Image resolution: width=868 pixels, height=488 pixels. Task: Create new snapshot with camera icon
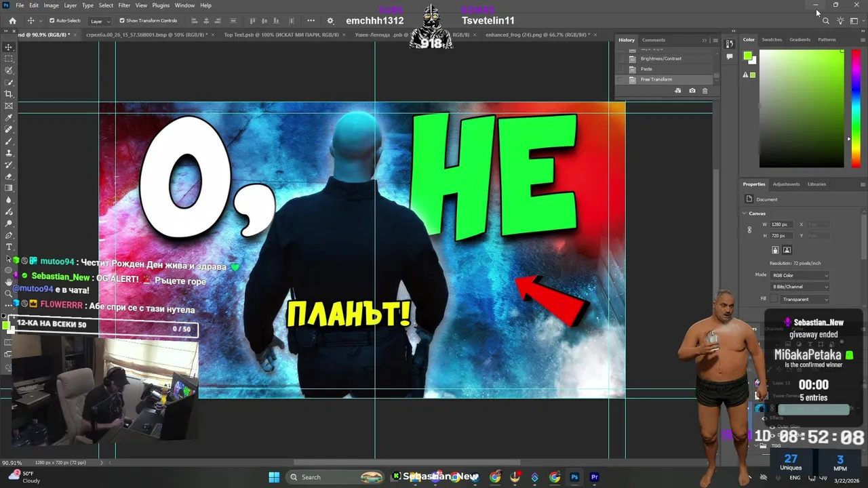(x=692, y=91)
